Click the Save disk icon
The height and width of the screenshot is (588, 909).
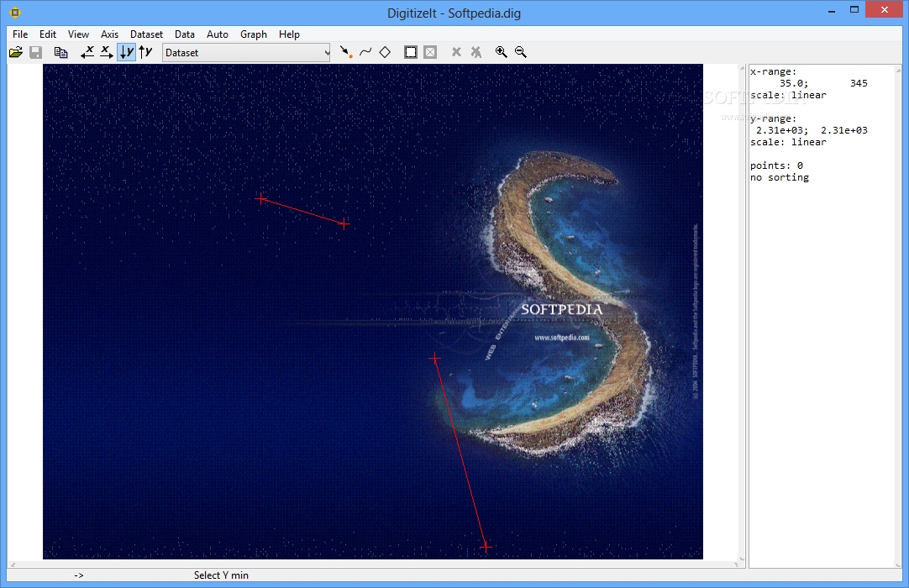pos(35,52)
